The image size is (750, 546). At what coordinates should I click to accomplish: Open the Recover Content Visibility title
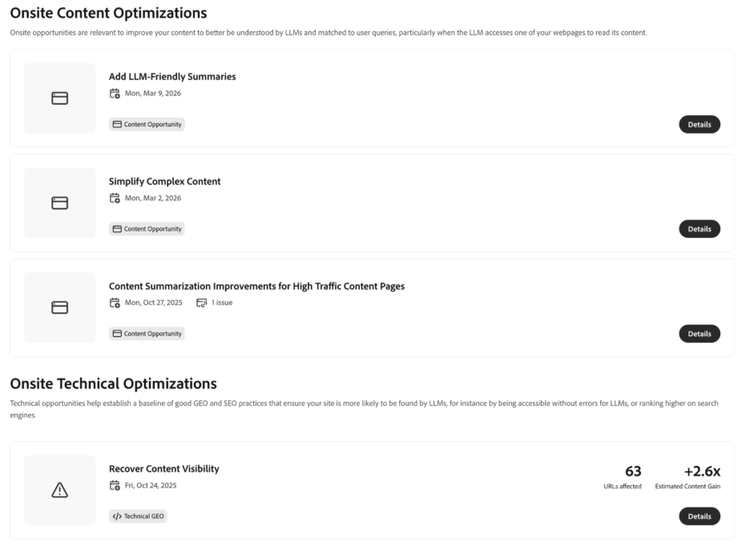164,469
